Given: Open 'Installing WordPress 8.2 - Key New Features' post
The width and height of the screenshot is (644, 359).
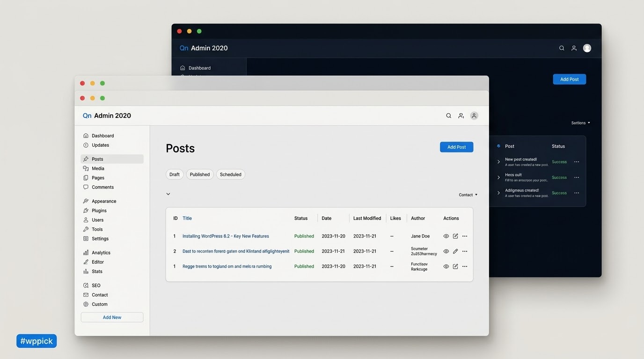Looking at the screenshot, I should tap(226, 236).
